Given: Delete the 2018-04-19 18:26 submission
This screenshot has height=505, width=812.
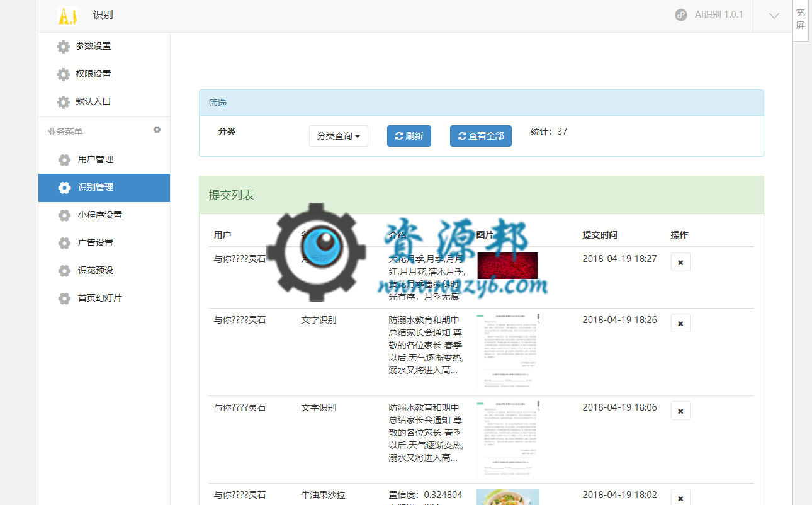Looking at the screenshot, I should [680, 323].
